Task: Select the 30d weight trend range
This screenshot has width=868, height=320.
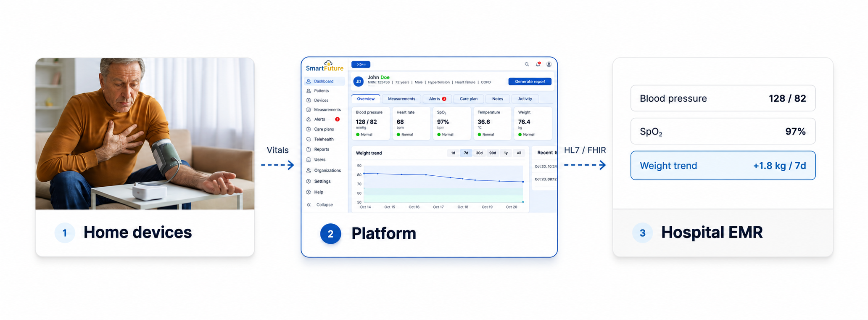Action: click(479, 153)
